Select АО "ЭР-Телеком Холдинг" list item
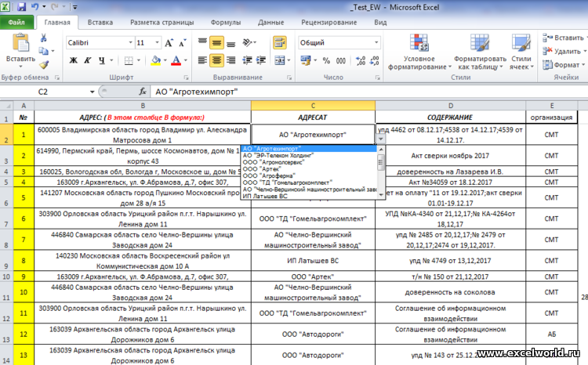The image size is (588, 365). (x=309, y=156)
